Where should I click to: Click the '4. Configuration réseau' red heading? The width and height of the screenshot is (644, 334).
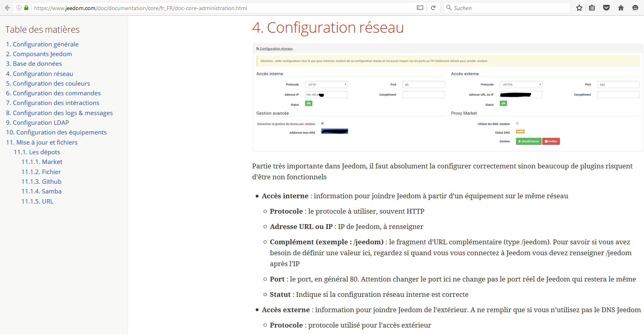(328, 27)
